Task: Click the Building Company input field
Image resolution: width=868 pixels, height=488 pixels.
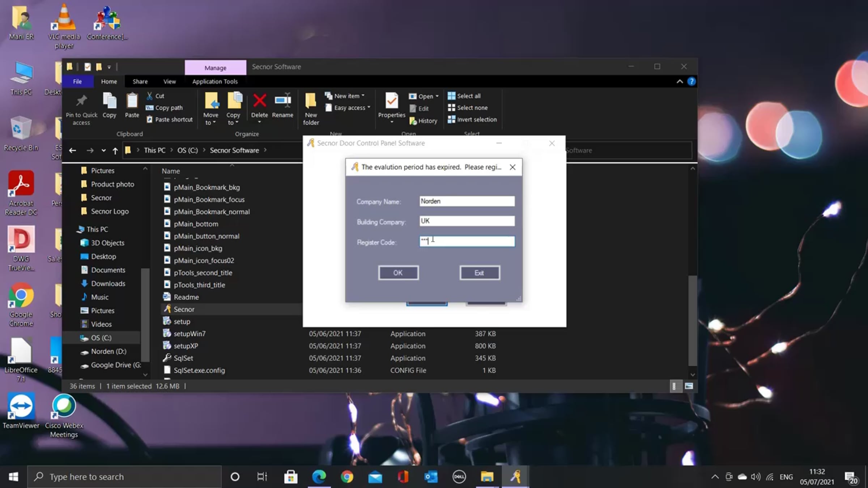Action: tap(467, 221)
